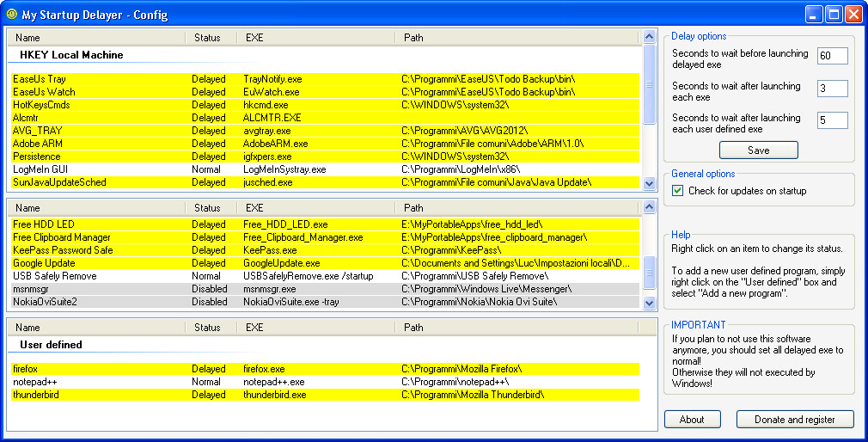
Task: Select the SunJavaUpdateSched row
Action: pos(326,182)
